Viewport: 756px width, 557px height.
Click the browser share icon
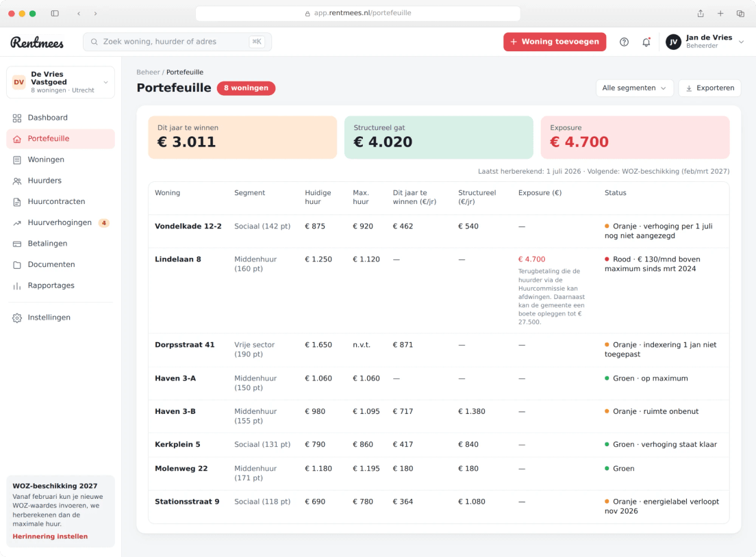(701, 14)
